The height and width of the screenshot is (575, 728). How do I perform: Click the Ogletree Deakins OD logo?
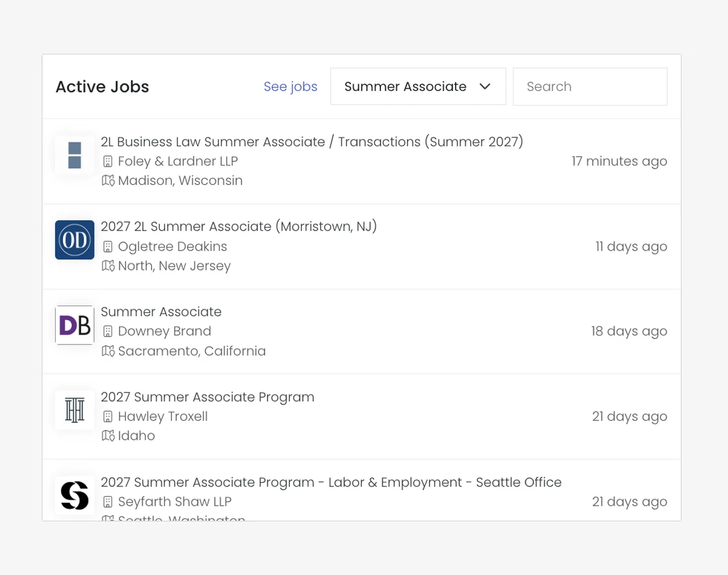click(75, 240)
